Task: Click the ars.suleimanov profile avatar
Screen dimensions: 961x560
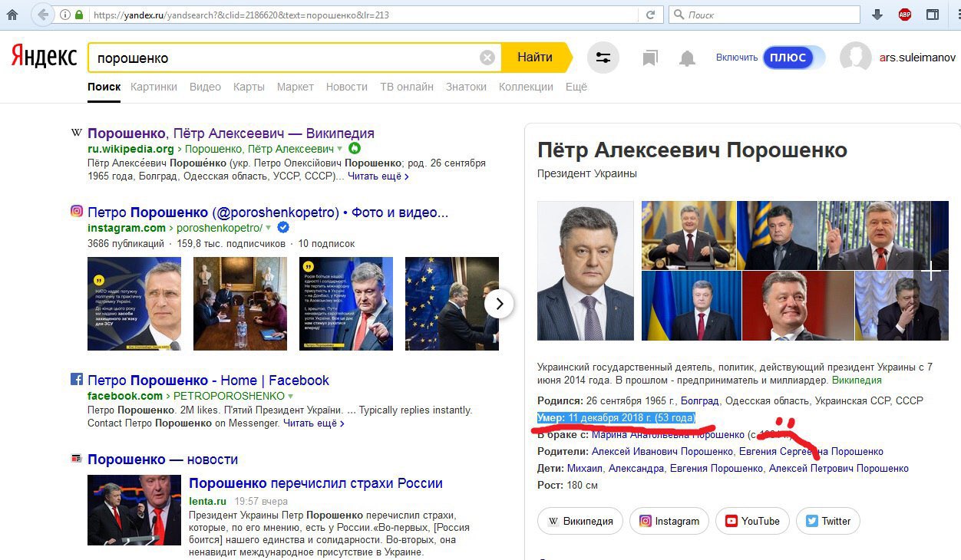Action: (x=856, y=58)
